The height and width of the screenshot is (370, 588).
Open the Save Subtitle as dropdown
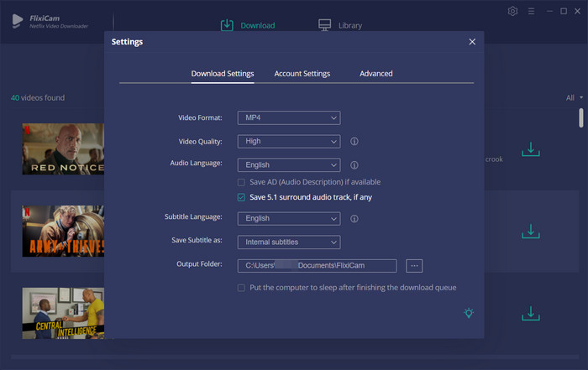click(288, 242)
